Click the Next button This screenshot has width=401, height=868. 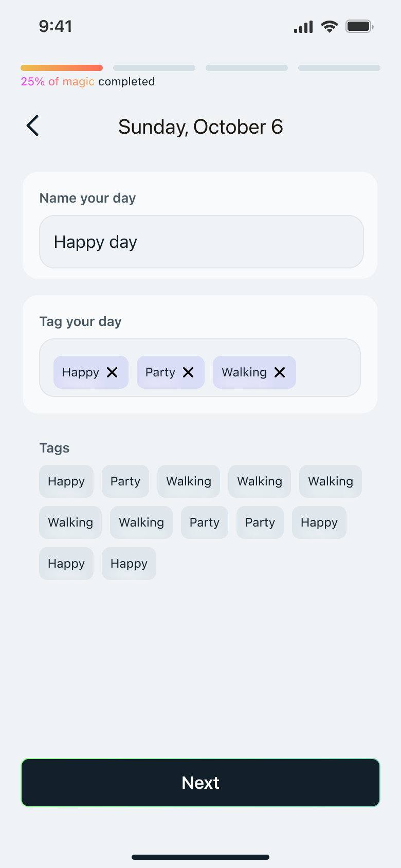point(200,783)
